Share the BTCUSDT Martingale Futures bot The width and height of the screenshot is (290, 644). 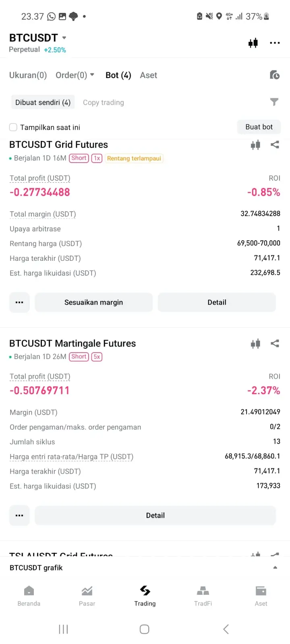click(275, 343)
